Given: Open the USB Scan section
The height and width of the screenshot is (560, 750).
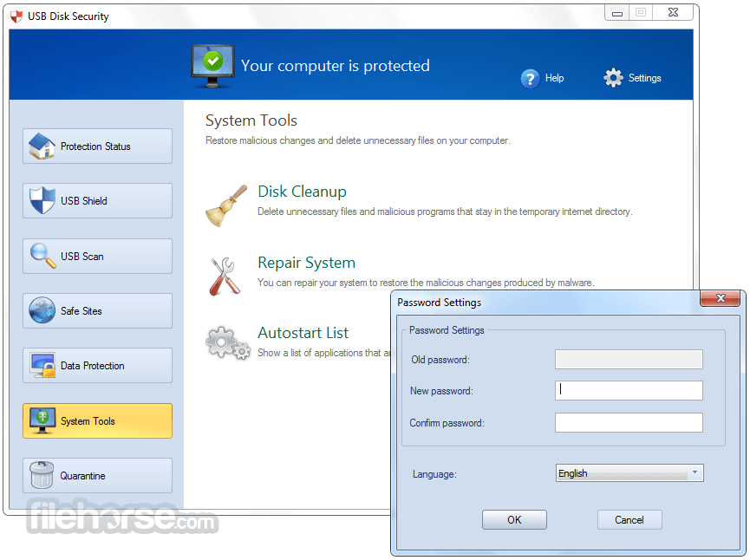Looking at the screenshot, I should [98, 257].
